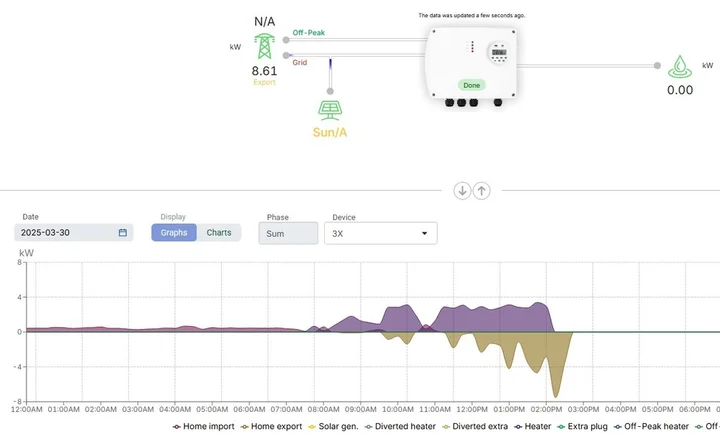This screenshot has width=720, height=434.
Task: Toggle Solar gen. series in legend
Action: [335, 426]
